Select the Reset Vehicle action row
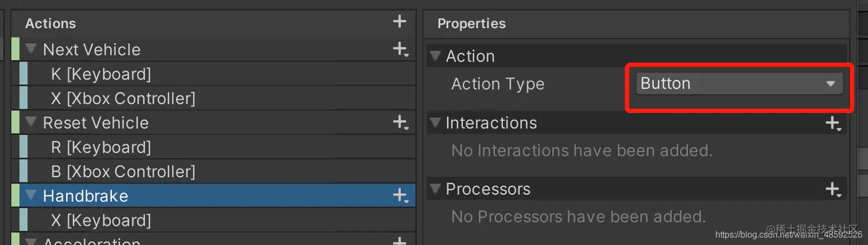 [96, 122]
